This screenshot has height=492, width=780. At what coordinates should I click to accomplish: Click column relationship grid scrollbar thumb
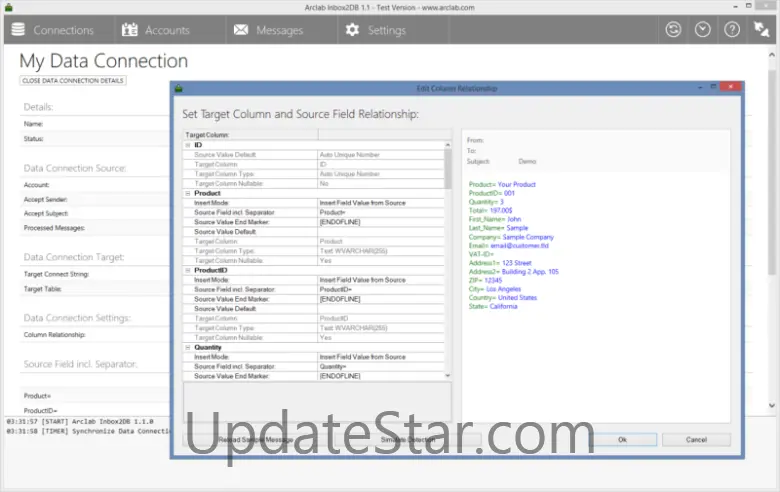(448, 169)
